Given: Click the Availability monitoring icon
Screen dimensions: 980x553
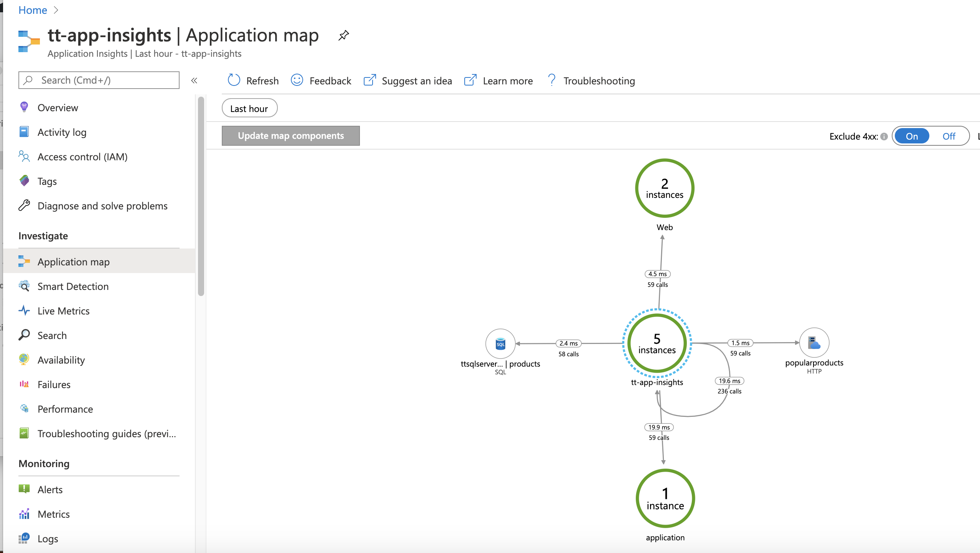Looking at the screenshot, I should coord(23,359).
